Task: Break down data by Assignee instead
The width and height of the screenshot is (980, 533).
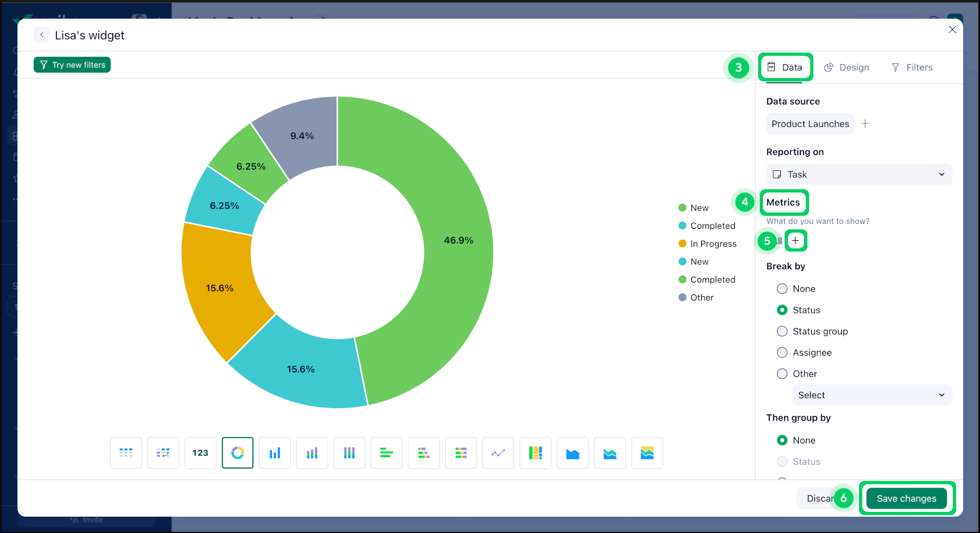Action: (782, 352)
